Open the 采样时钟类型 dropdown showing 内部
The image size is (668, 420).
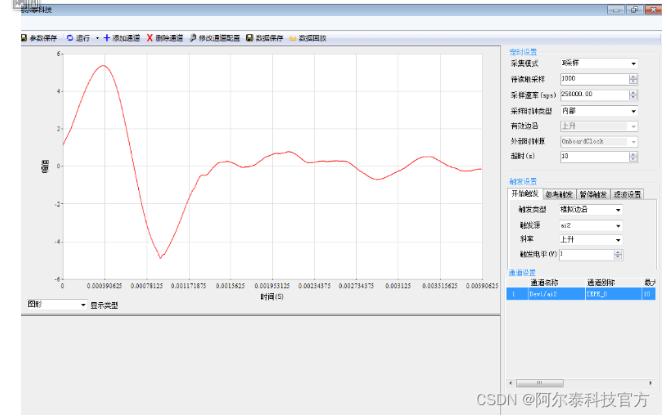click(599, 111)
